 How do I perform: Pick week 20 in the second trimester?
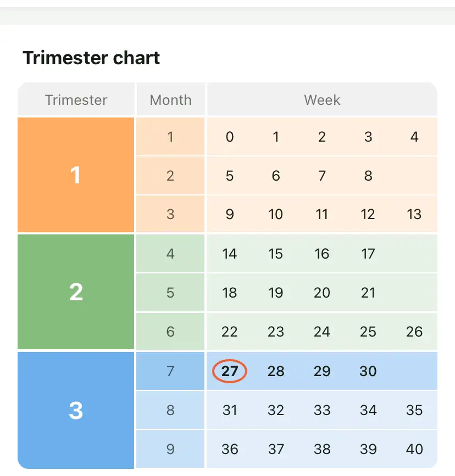point(322,293)
